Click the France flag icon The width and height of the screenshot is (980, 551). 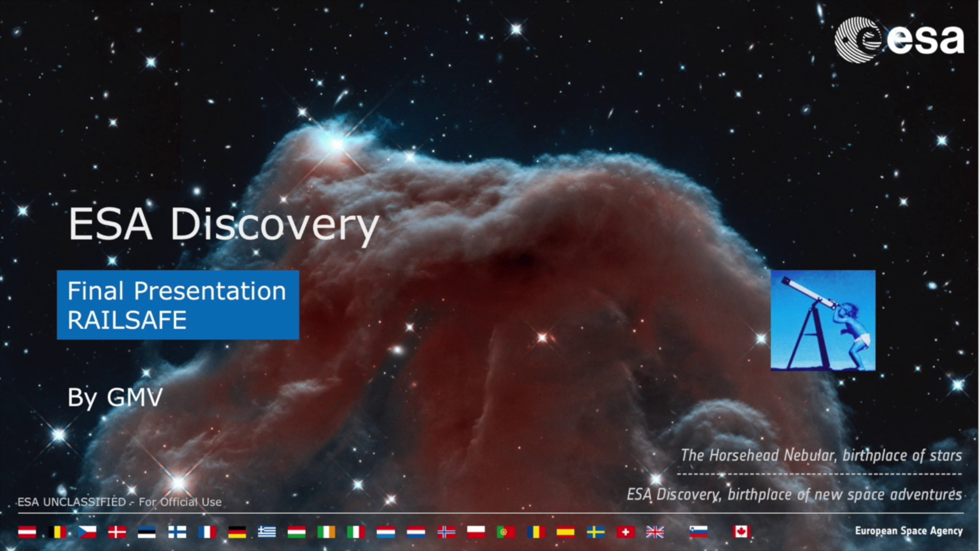(x=207, y=532)
